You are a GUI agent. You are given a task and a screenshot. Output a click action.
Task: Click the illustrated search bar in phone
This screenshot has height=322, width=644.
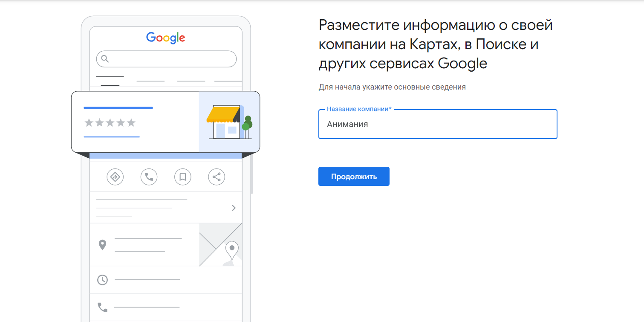point(166,59)
